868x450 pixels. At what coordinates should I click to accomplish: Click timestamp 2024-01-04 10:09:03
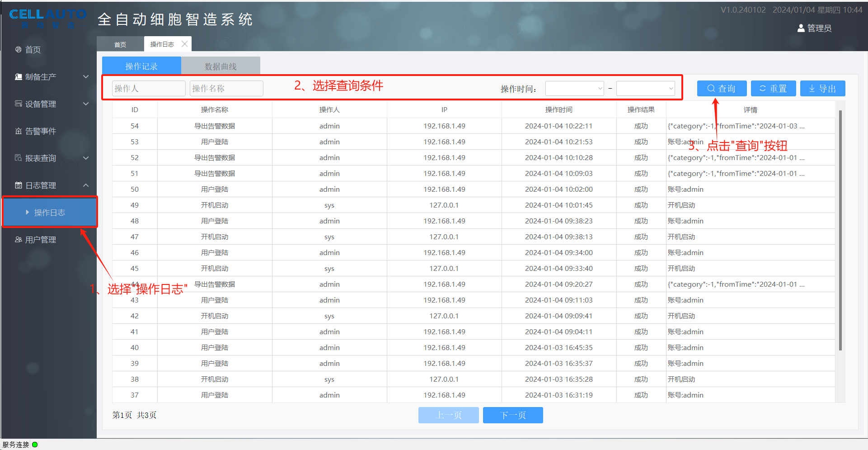click(559, 173)
